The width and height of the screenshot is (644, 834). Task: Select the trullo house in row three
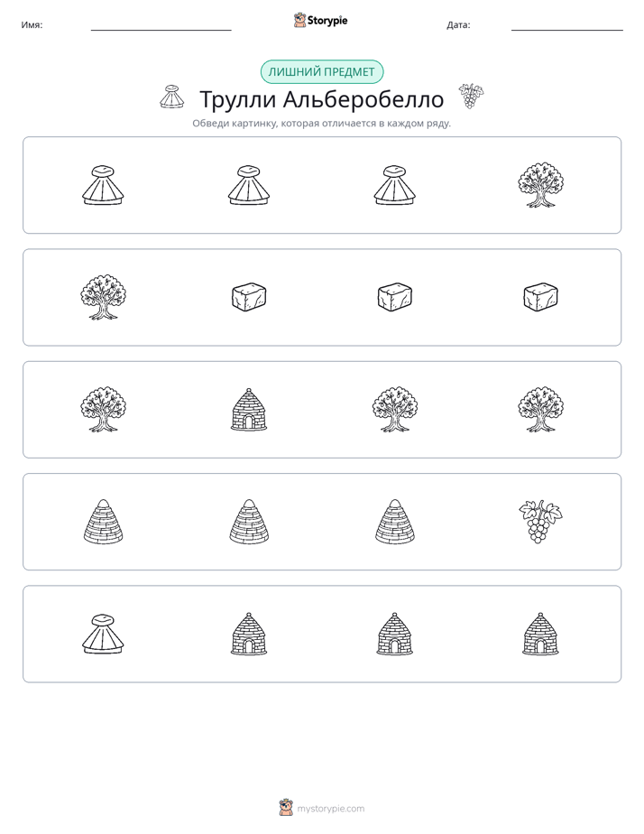(249, 410)
